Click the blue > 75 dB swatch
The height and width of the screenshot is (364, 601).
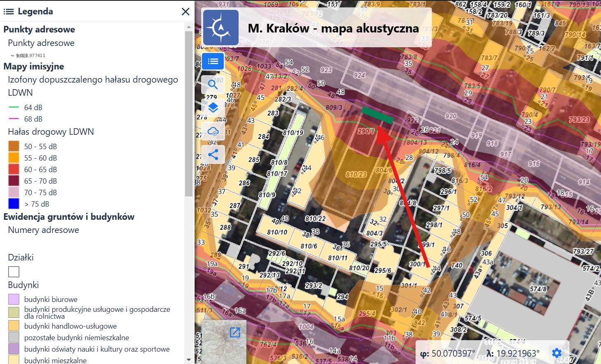click(14, 204)
